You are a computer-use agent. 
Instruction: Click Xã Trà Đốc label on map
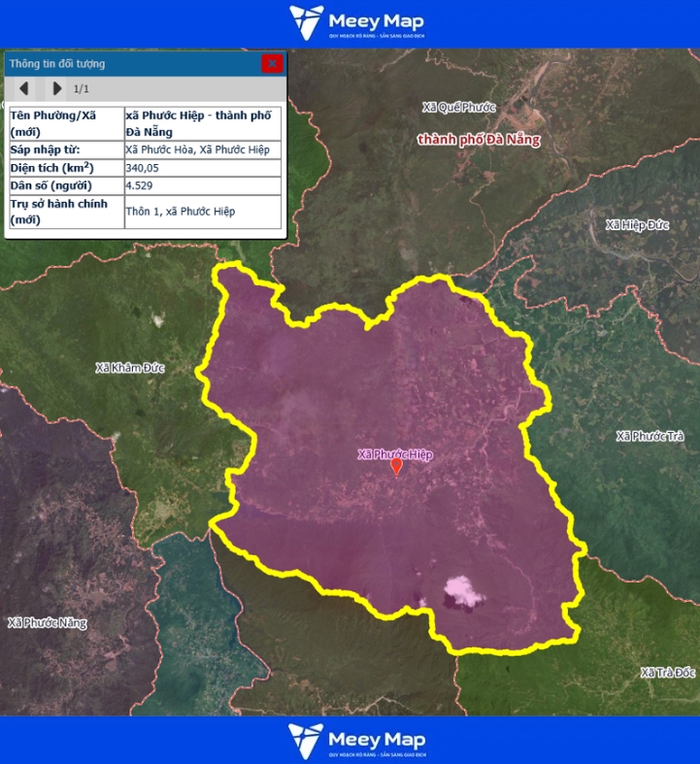(668, 673)
